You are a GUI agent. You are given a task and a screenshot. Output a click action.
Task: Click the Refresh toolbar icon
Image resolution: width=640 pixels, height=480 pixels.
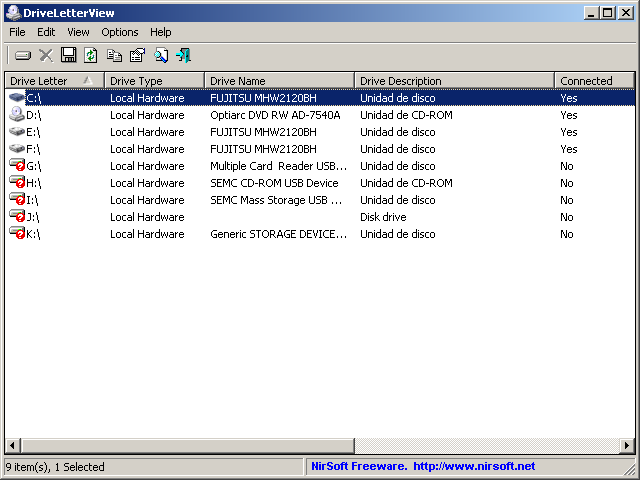(91, 55)
